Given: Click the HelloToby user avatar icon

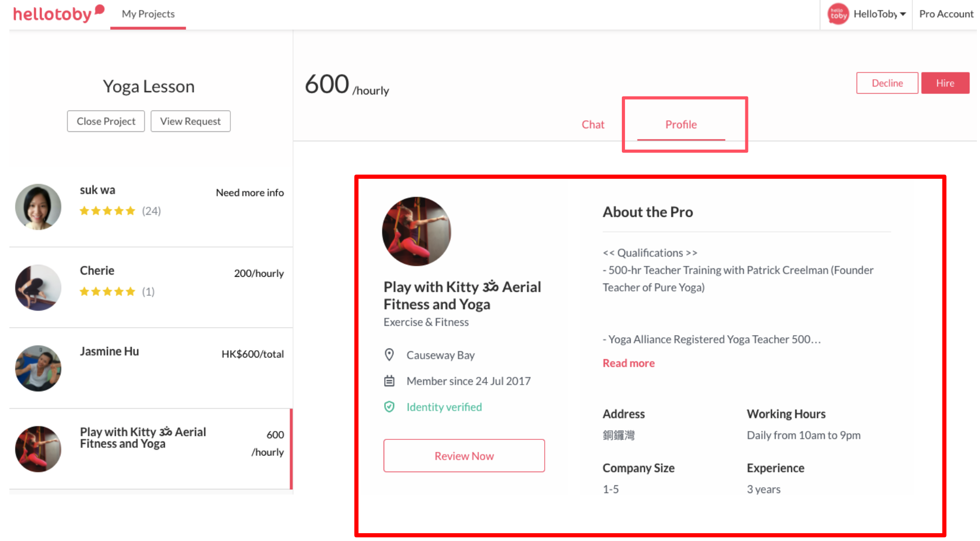Looking at the screenshot, I should [838, 14].
